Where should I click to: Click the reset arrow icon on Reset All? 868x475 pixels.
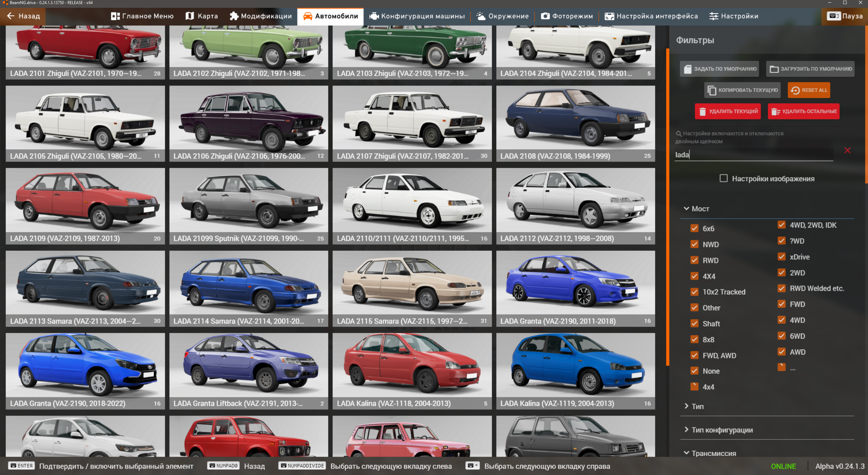795,90
